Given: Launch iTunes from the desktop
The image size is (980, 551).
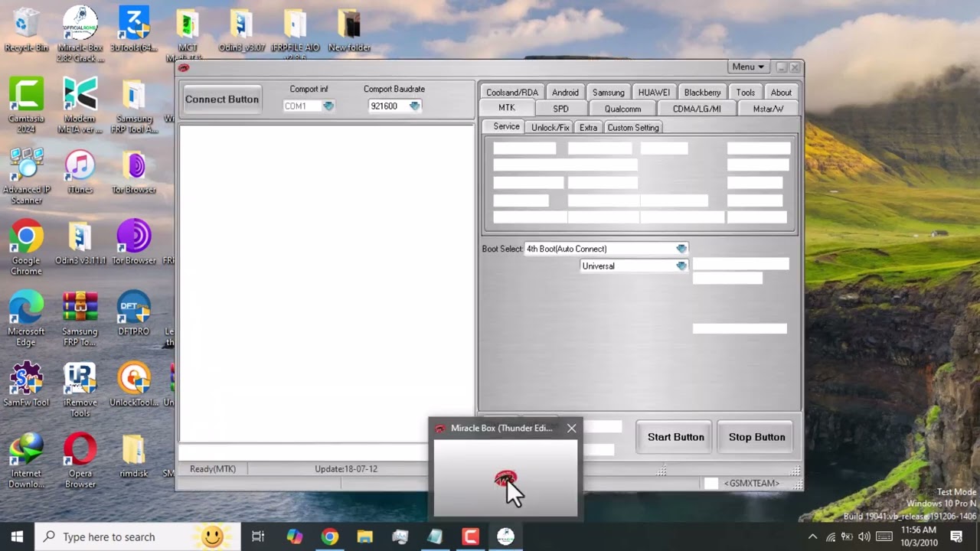Looking at the screenshot, I should (80, 172).
